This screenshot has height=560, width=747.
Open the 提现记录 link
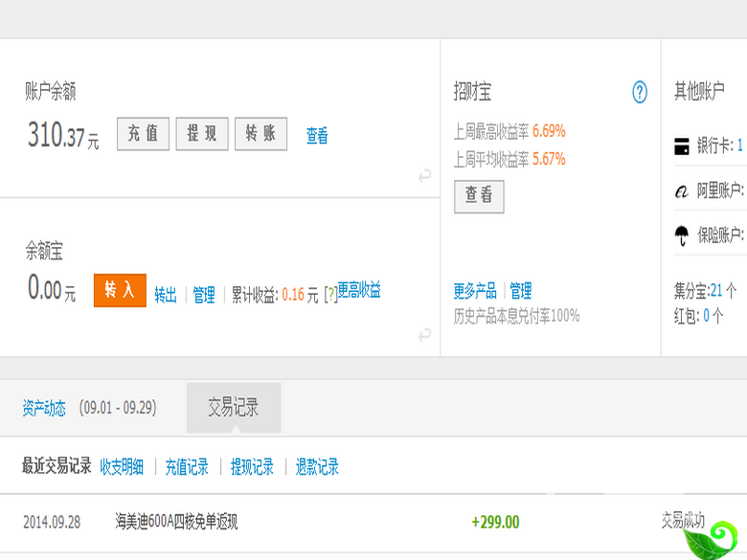pyautogui.click(x=252, y=467)
